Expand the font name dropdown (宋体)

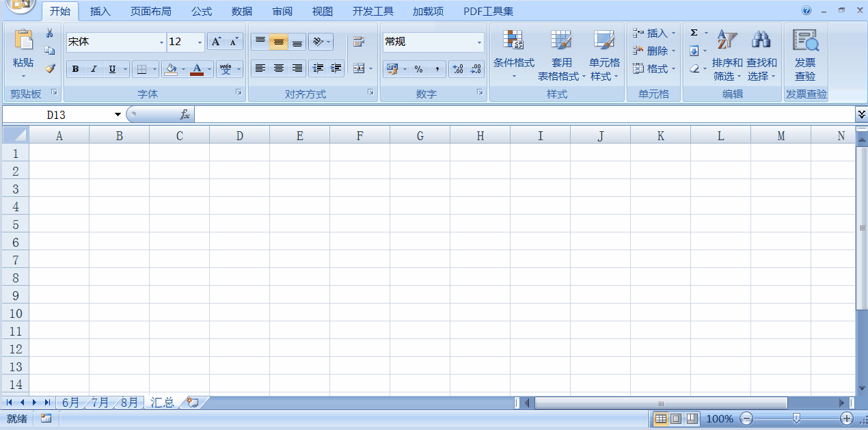point(161,42)
